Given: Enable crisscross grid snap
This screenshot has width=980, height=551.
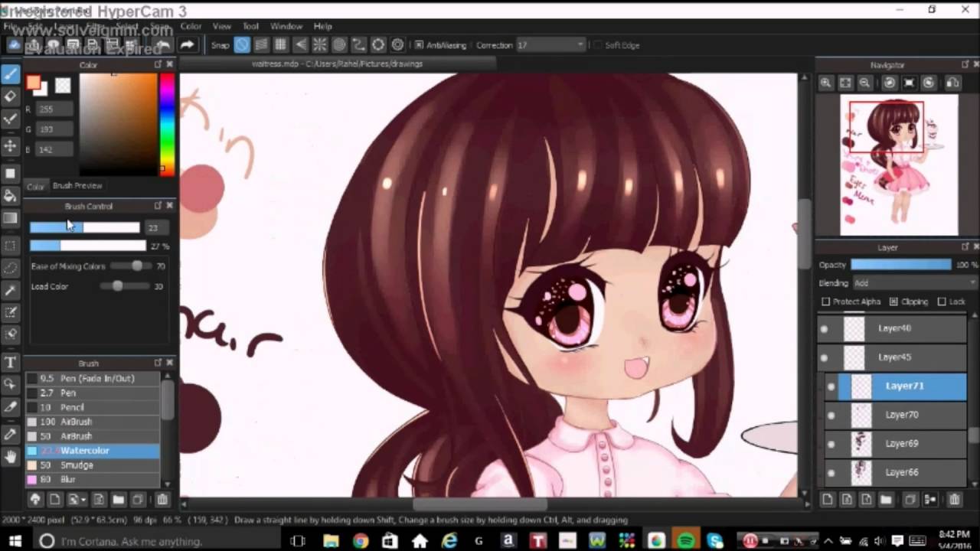Looking at the screenshot, I should point(281,45).
